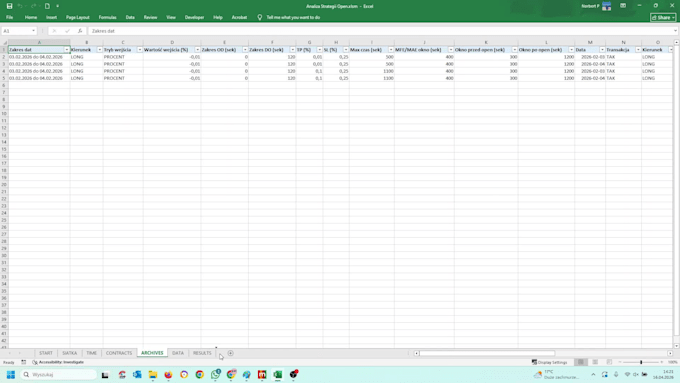Switch to Page Break Preview icon
The height and width of the screenshot is (383, 680).
click(609, 362)
